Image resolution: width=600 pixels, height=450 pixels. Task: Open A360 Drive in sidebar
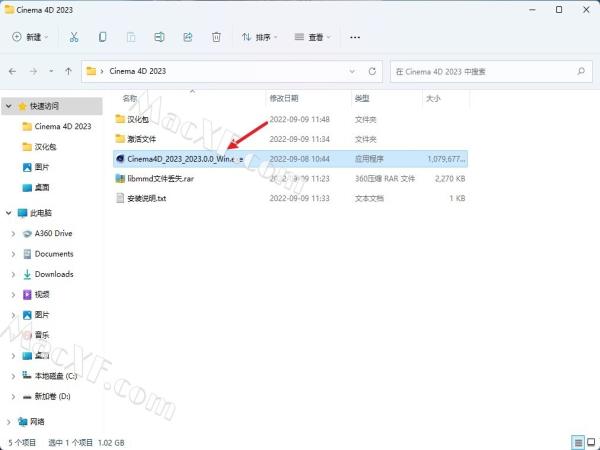point(54,233)
